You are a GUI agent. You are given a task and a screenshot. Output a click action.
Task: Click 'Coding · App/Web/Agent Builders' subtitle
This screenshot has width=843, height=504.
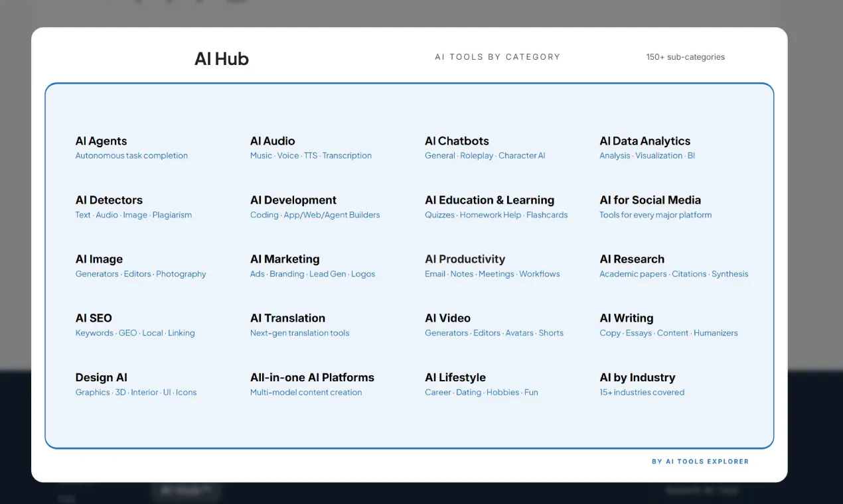(315, 215)
